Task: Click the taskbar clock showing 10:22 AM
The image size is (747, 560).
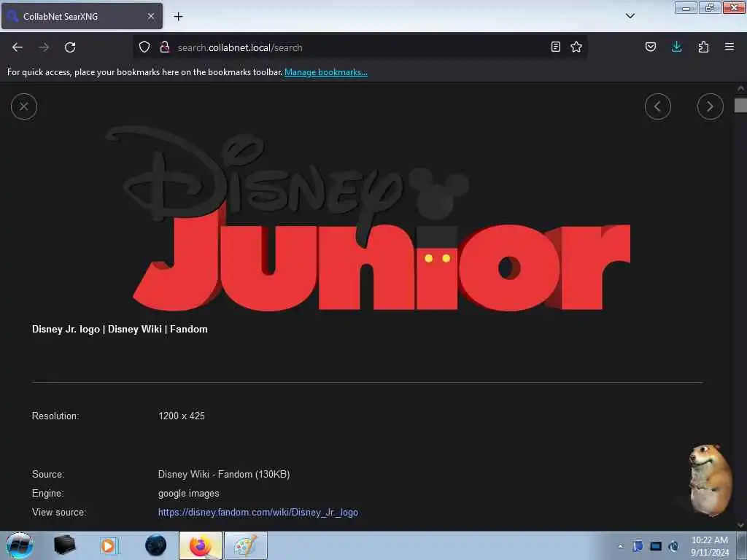Action: (709, 545)
